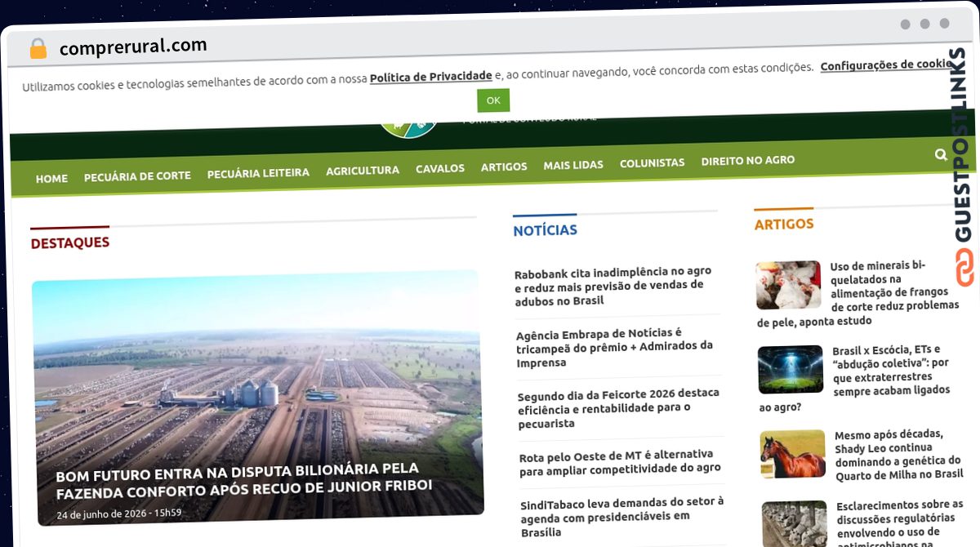This screenshot has width=980, height=547.
Task: Open the COLUNISTAS menu item
Action: click(652, 162)
